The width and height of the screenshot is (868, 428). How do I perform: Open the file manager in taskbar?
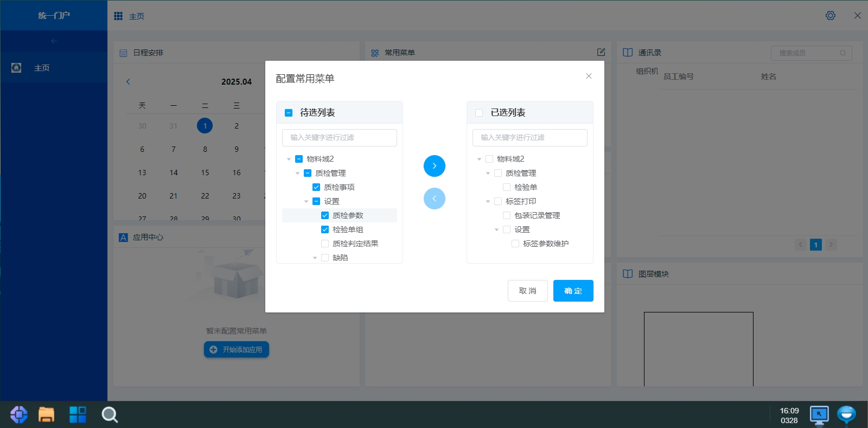pos(46,414)
